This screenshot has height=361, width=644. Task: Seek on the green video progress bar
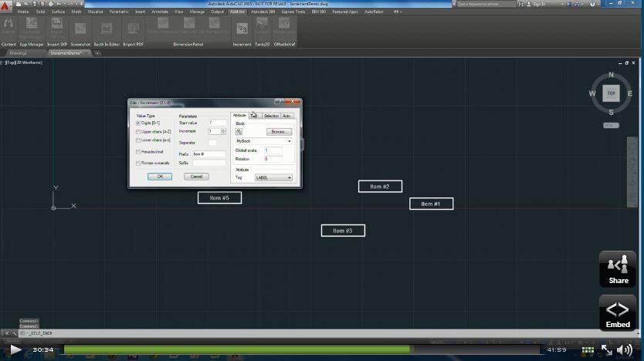coord(237,349)
